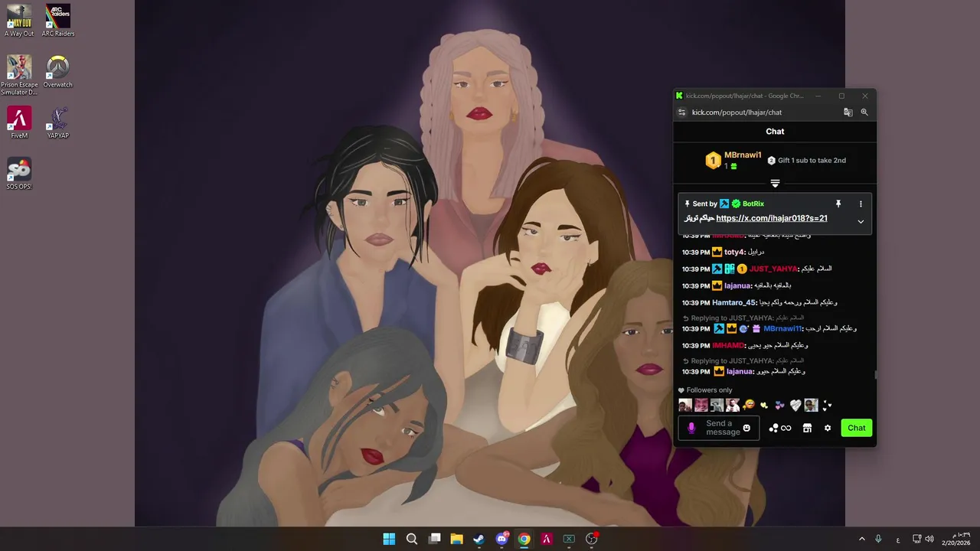Image resolution: width=980 pixels, height=551 pixels.
Task: Click username MBrnawi11 in chat
Action: click(x=783, y=328)
